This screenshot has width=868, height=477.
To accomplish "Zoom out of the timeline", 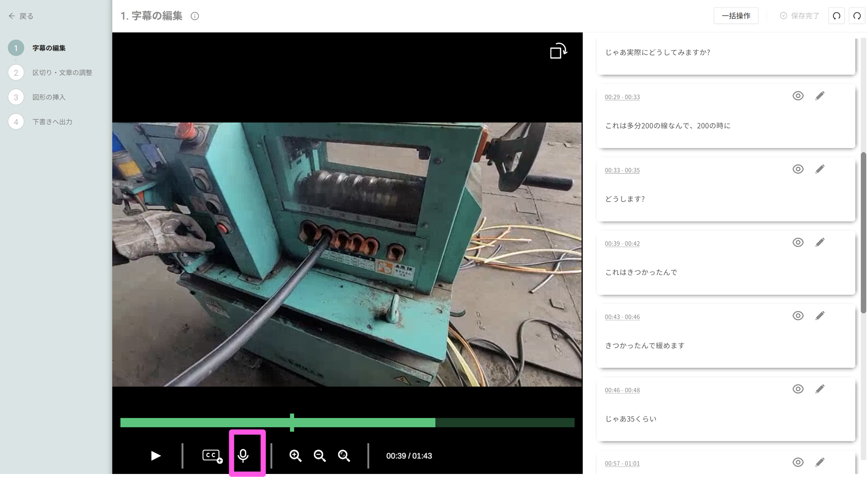I will coord(319,455).
